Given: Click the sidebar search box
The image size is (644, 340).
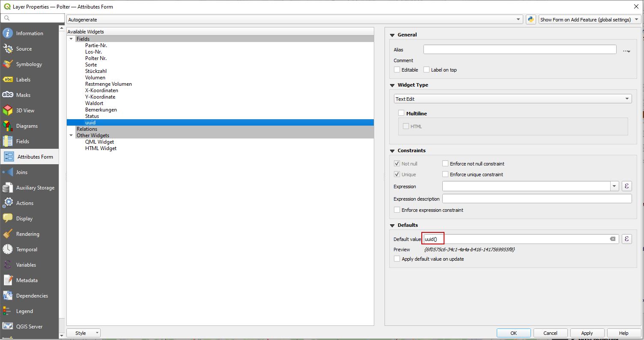Looking at the screenshot, I should 33,18.
